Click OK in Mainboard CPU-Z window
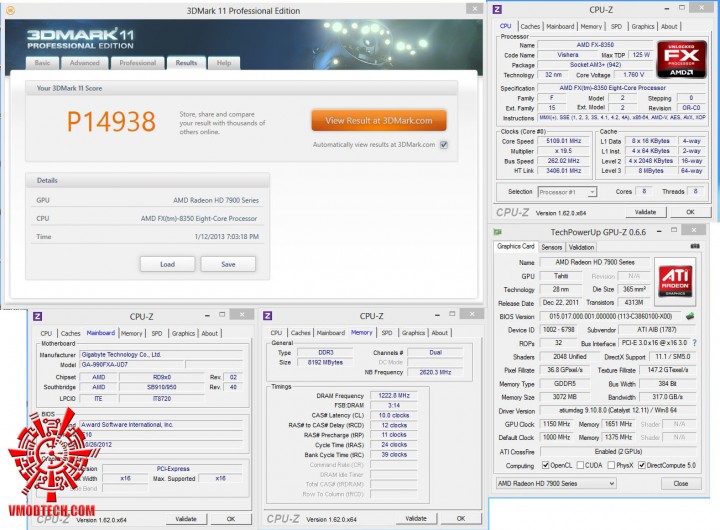 [x=231, y=519]
